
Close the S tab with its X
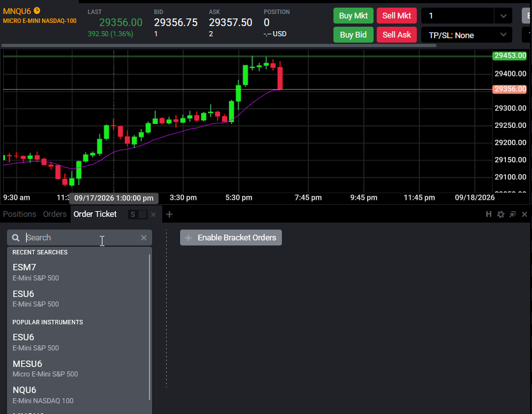tap(153, 214)
